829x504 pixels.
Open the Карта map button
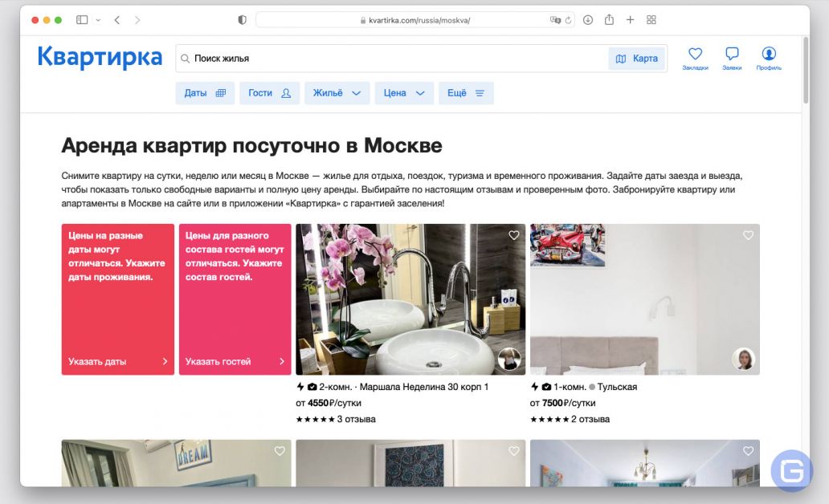(636, 59)
